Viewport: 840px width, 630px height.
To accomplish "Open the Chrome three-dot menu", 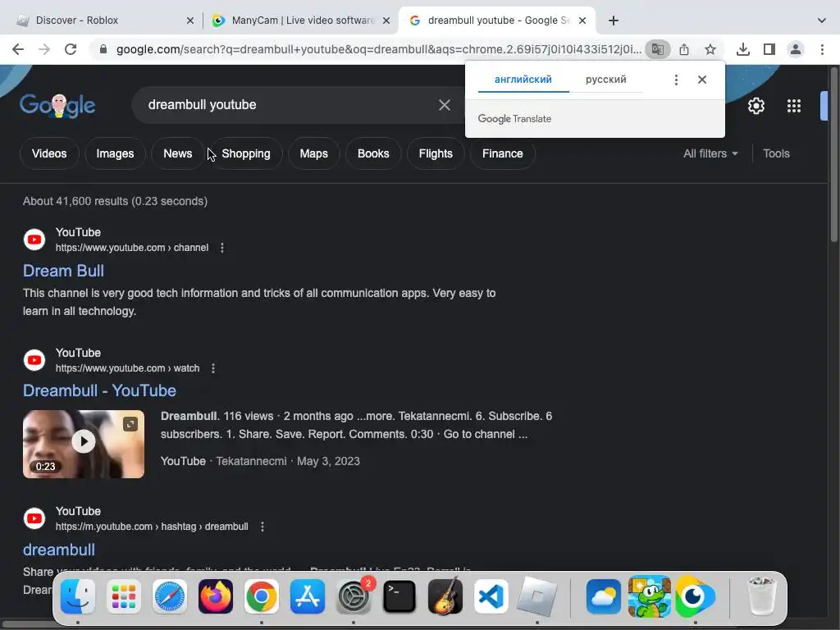I will click(822, 49).
